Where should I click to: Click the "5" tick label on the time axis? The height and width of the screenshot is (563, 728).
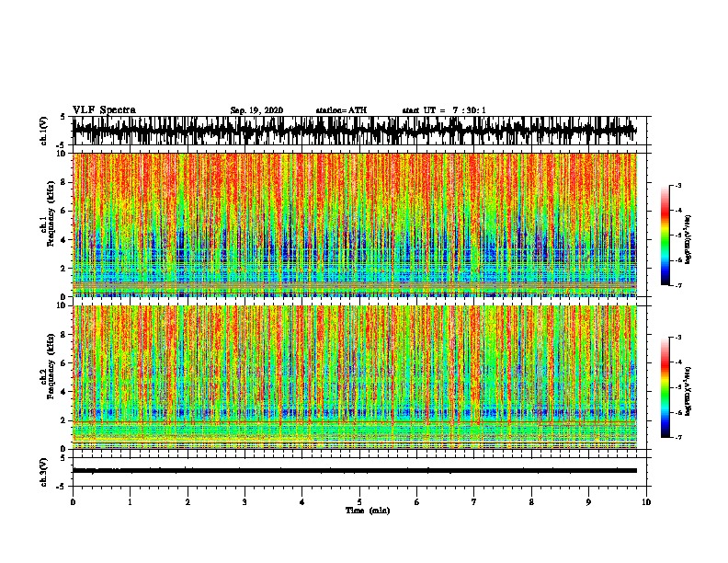click(359, 502)
